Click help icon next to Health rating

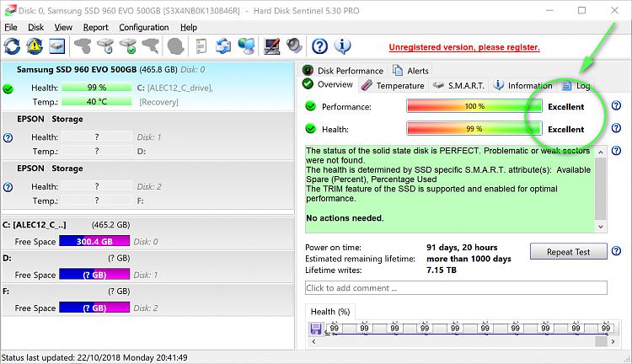(616, 128)
